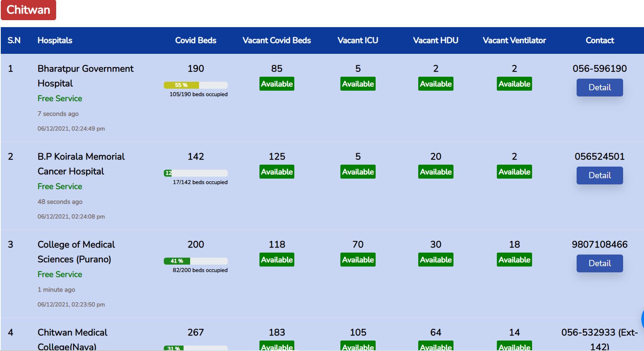This screenshot has height=351, width=644.
Task: Click the Vacant Covid Beds value 85
Action: click(277, 69)
